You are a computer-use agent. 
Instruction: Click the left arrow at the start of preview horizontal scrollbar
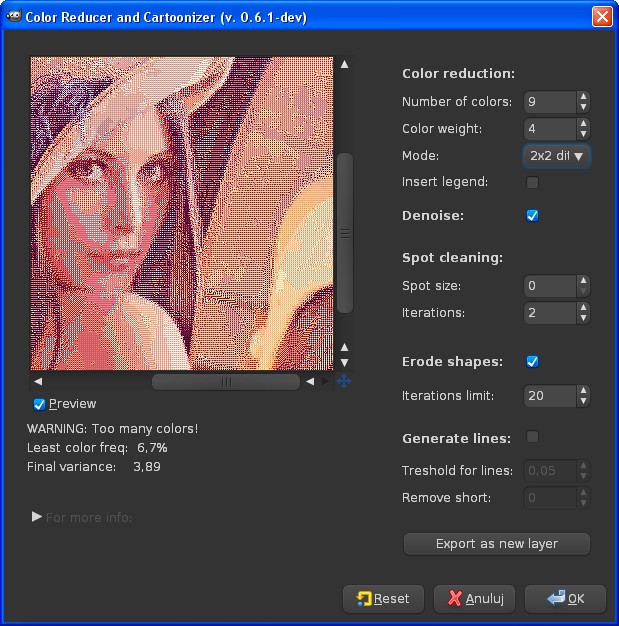coord(38,382)
